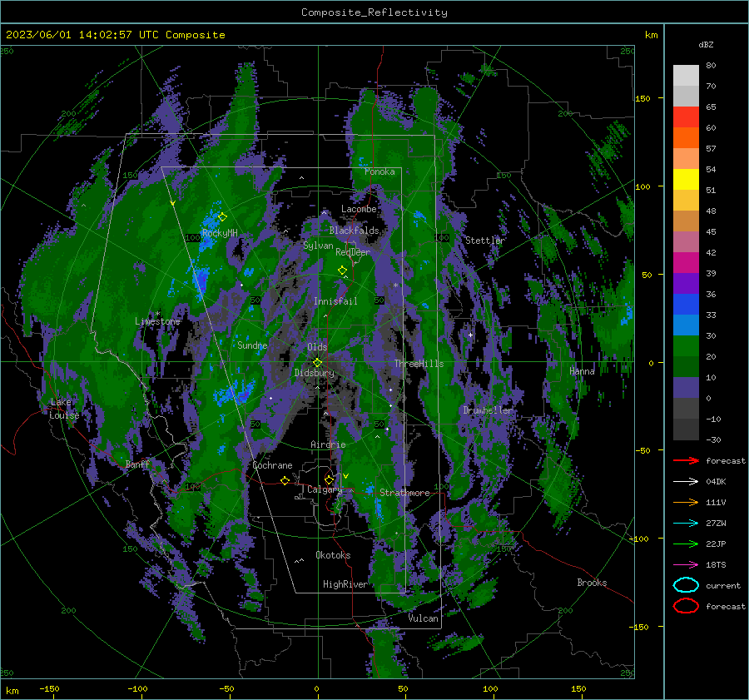The height and width of the screenshot is (700, 749).
Task: Click the Didsbury label
Action: pos(314,373)
